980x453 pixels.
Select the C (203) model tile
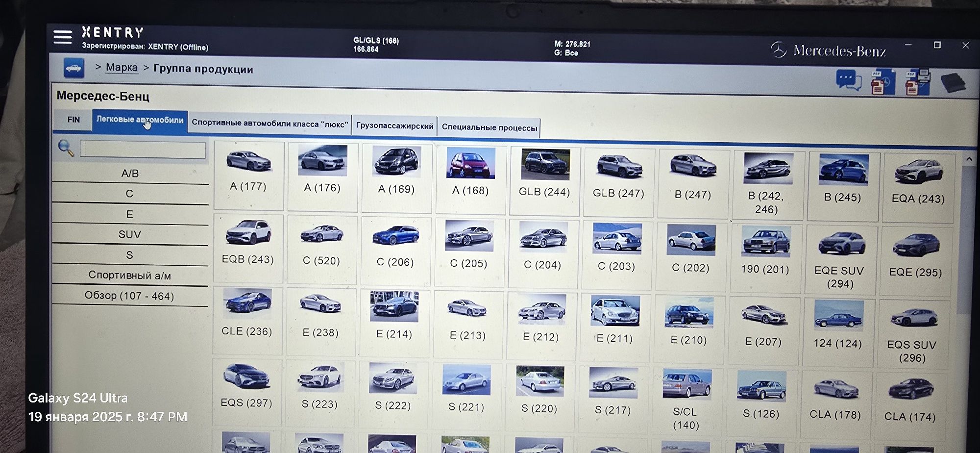(x=616, y=255)
